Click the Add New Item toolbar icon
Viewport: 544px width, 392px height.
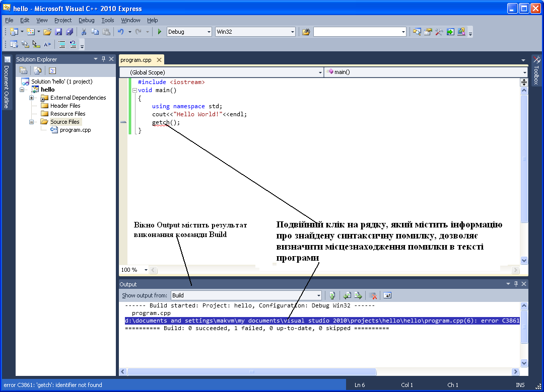pos(31,32)
